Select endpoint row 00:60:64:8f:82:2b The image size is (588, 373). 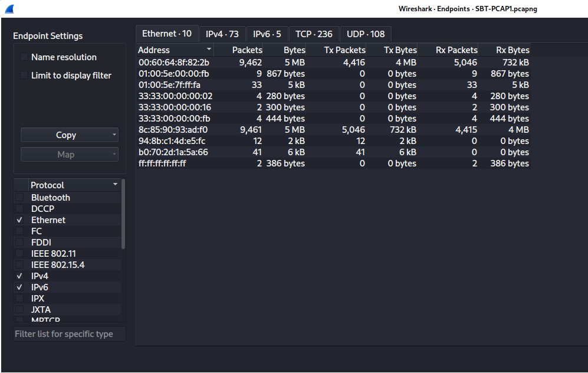(x=174, y=63)
